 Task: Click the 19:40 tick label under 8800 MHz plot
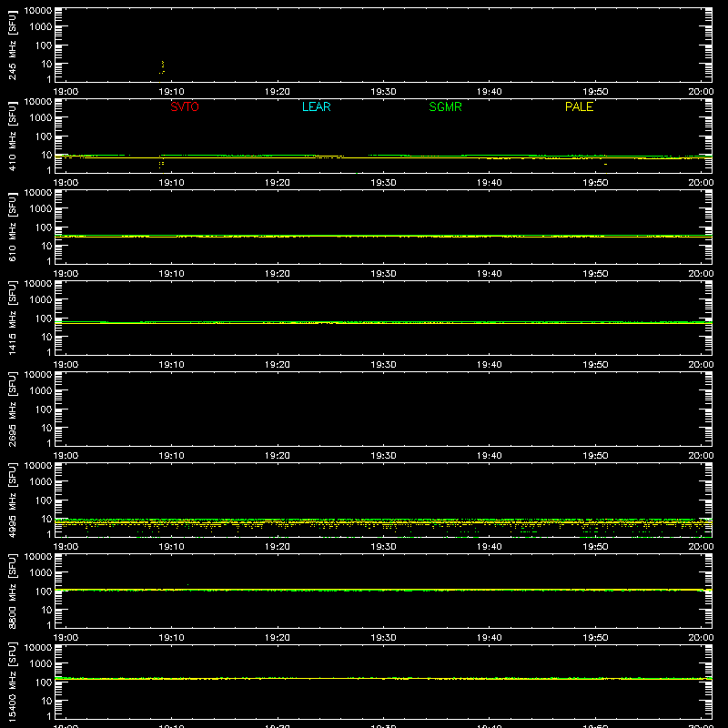click(489, 638)
